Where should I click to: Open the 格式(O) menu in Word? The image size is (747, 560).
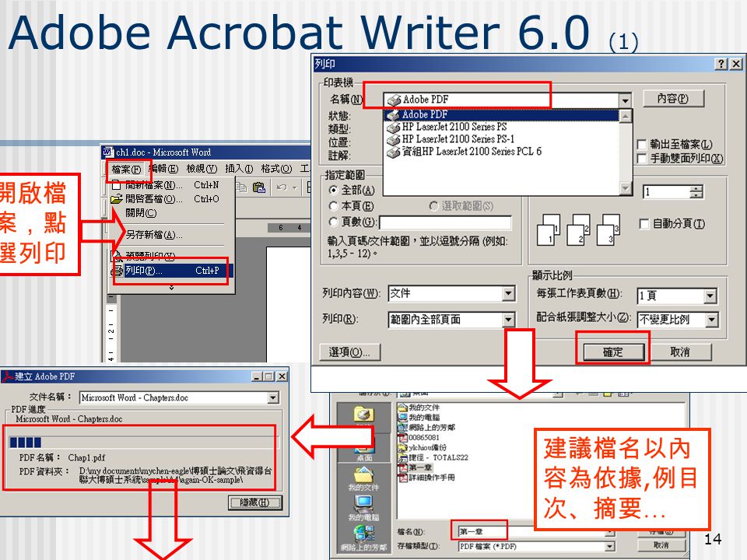pos(276,169)
